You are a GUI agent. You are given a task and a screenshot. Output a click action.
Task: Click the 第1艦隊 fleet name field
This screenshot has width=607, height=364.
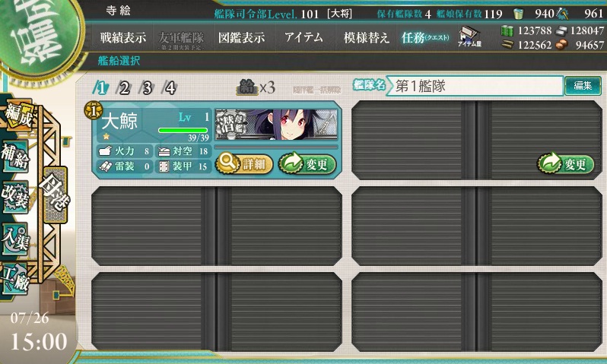(x=474, y=86)
